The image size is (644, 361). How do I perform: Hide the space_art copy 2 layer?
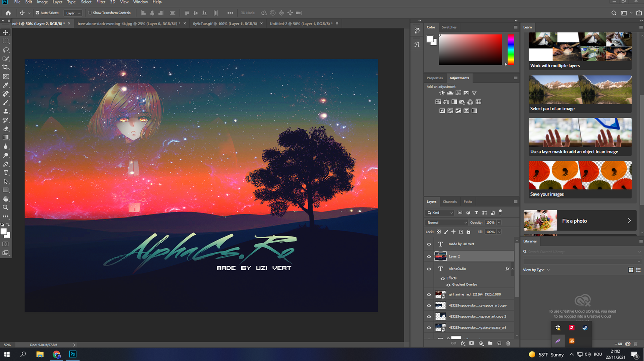click(429, 316)
